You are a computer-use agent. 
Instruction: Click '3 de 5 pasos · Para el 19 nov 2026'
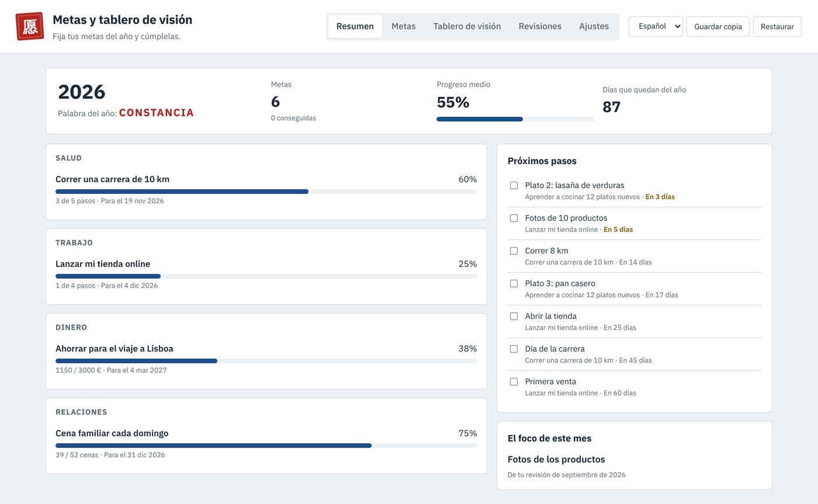[x=110, y=201]
